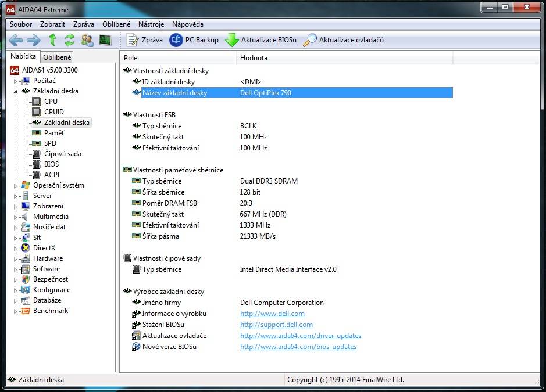546x392 pixels.
Task: Open the Nástroje menu
Action: pyautogui.click(x=151, y=24)
